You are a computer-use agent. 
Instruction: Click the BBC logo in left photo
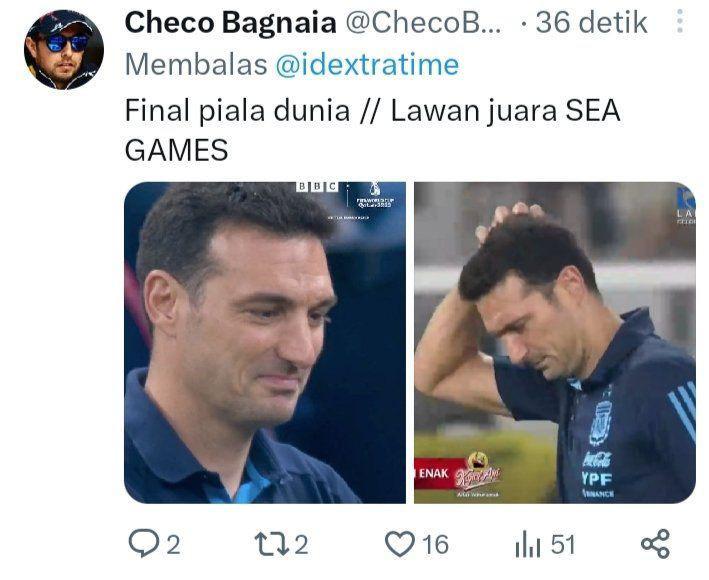pyautogui.click(x=317, y=186)
